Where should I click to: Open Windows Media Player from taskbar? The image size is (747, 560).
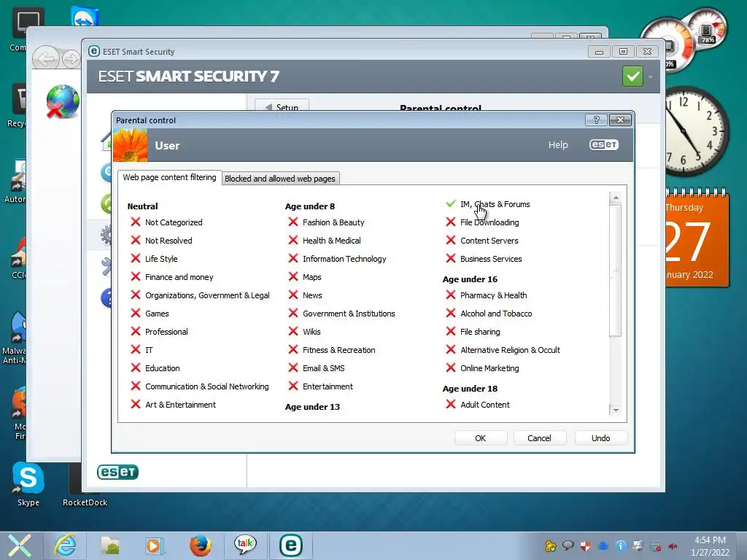[x=155, y=545]
